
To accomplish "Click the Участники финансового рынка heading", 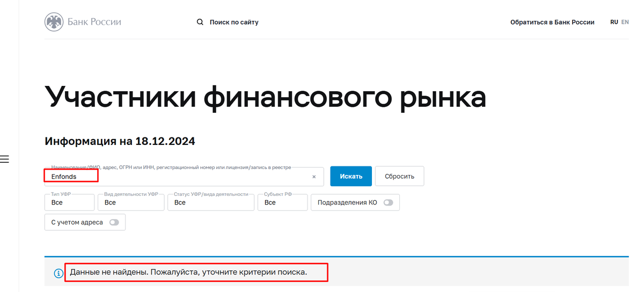I will coord(266,98).
